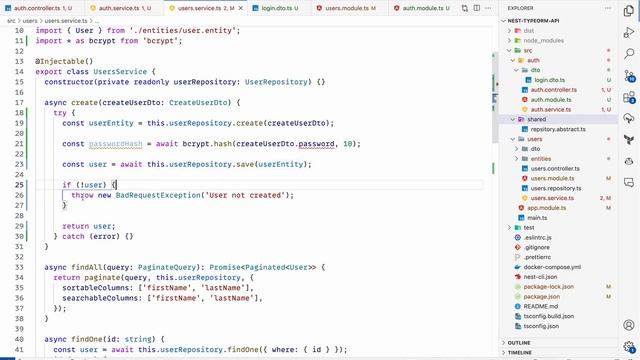Open package-lock.json file
Image resolution: width=640 pixels, height=360 pixels.
coord(548,287)
